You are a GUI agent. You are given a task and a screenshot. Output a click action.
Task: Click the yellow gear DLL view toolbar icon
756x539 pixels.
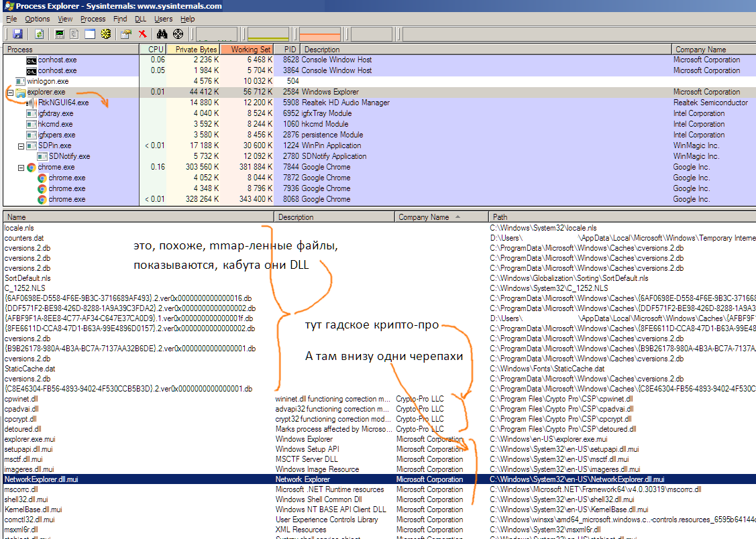(x=106, y=34)
